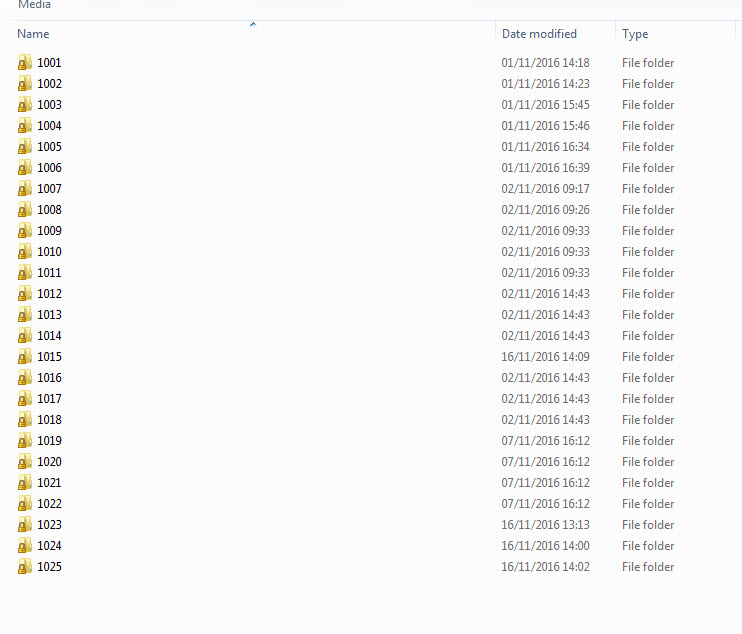Click the date in the 1011 row
742x634 pixels.
click(x=545, y=273)
